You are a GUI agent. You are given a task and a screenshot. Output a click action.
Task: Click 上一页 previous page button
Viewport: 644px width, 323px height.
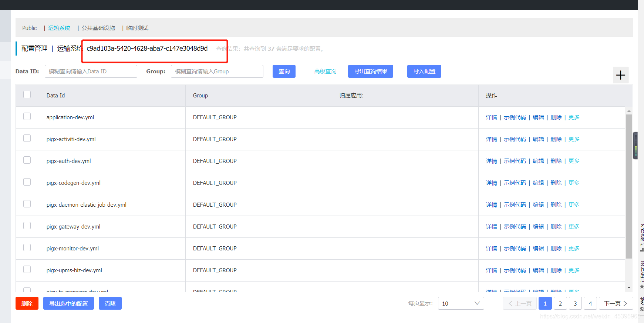click(x=520, y=303)
